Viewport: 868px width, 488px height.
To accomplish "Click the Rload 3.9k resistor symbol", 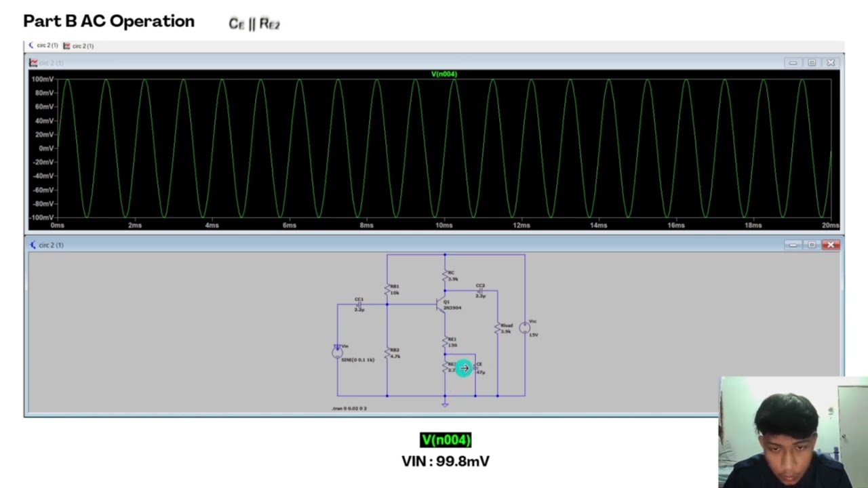I will pyautogui.click(x=498, y=329).
